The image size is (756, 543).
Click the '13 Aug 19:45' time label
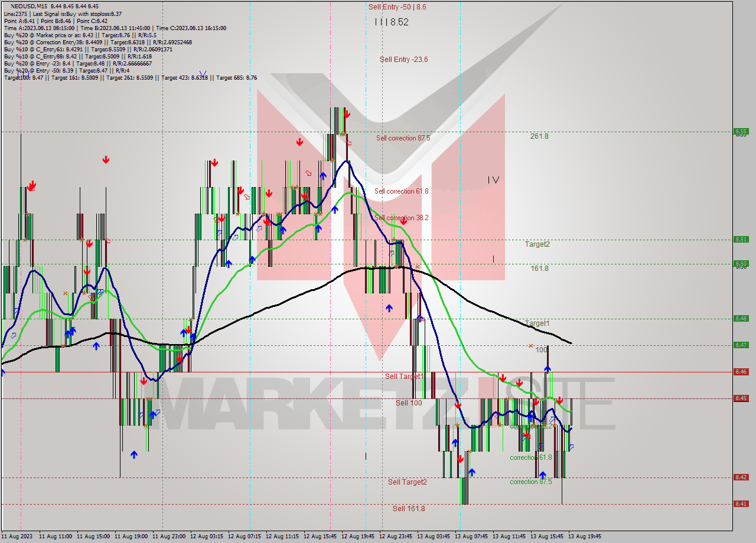tap(585, 537)
